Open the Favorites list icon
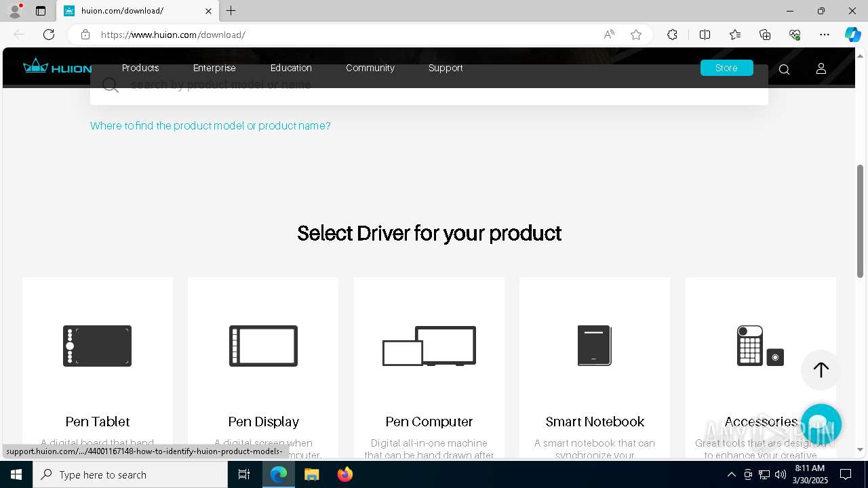The width and height of the screenshot is (868, 488). click(x=735, y=35)
